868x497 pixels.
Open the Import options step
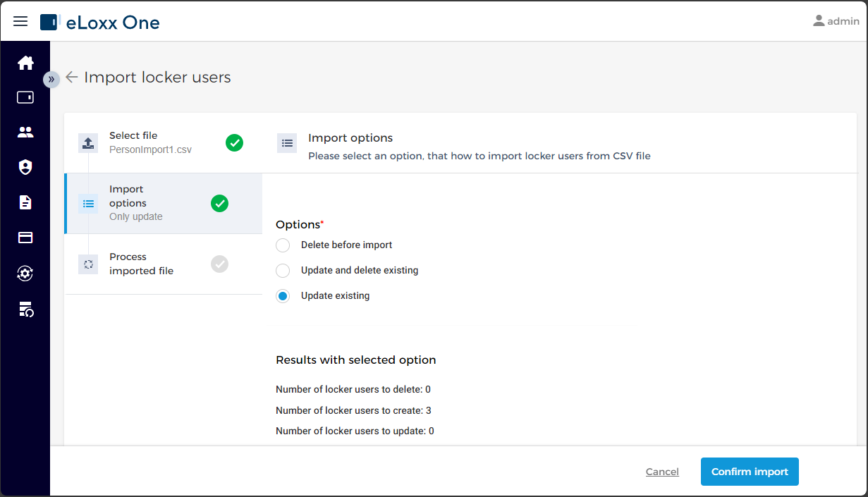pos(163,204)
